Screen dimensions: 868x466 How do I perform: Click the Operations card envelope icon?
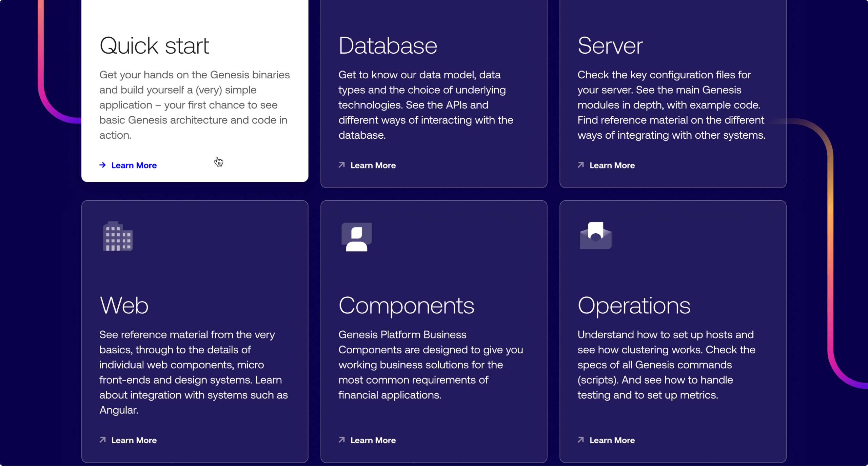click(x=596, y=236)
